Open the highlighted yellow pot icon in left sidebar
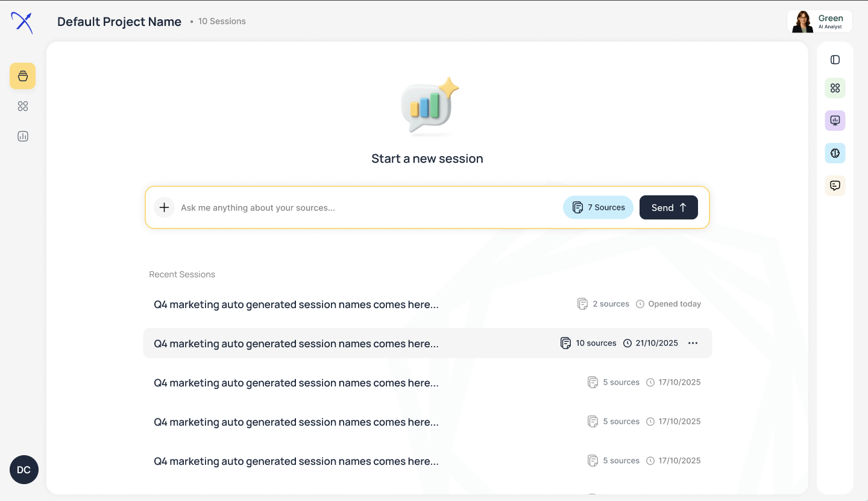Viewport: 868px width, 501px height. coord(22,76)
